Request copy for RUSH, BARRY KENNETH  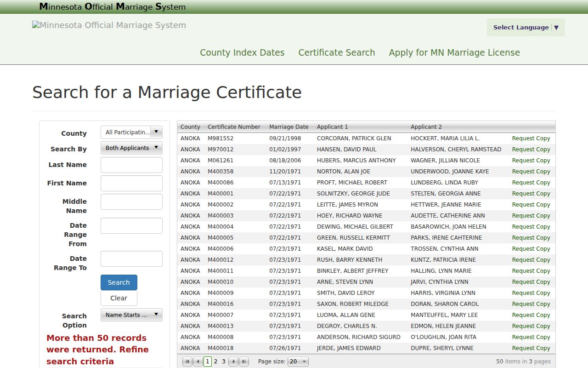(531, 260)
